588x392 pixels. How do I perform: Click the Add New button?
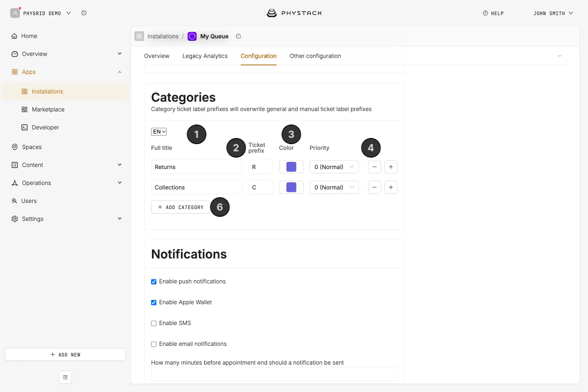point(65,354)
